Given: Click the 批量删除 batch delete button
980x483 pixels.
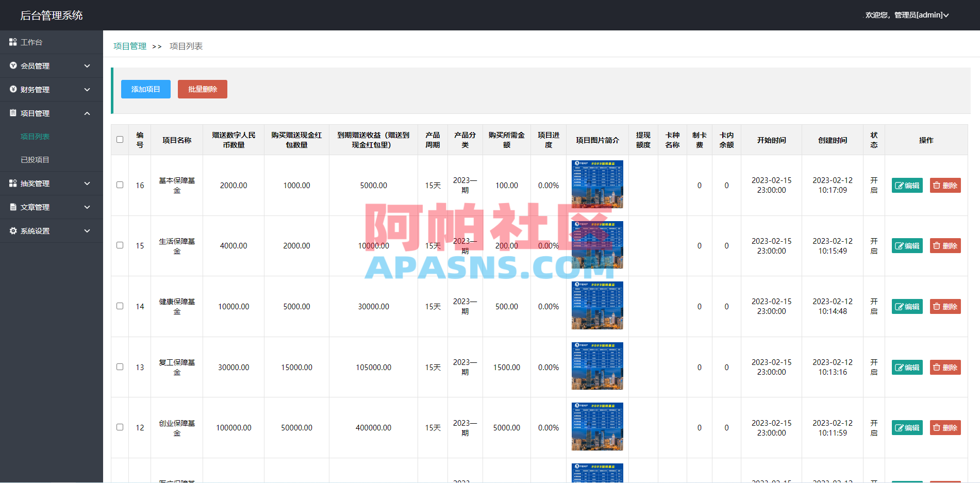Looking at the screenshot, I should click(202, 89).
